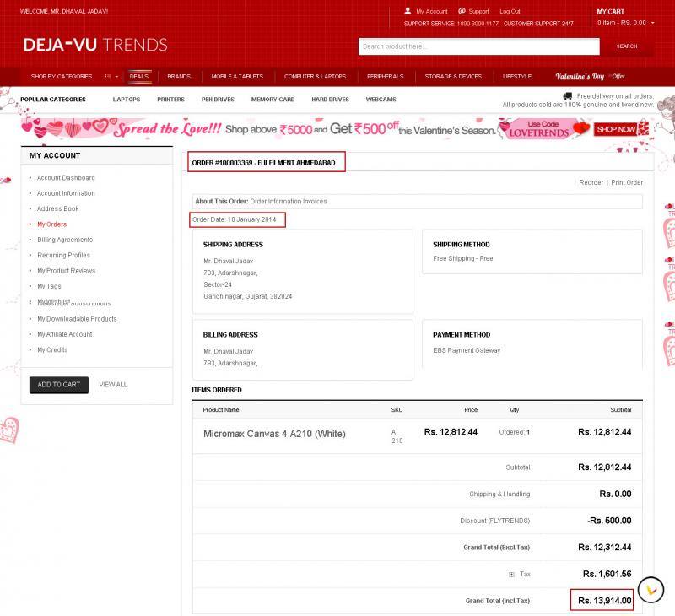Expand the Shop By Categories menu

(62, 77)
